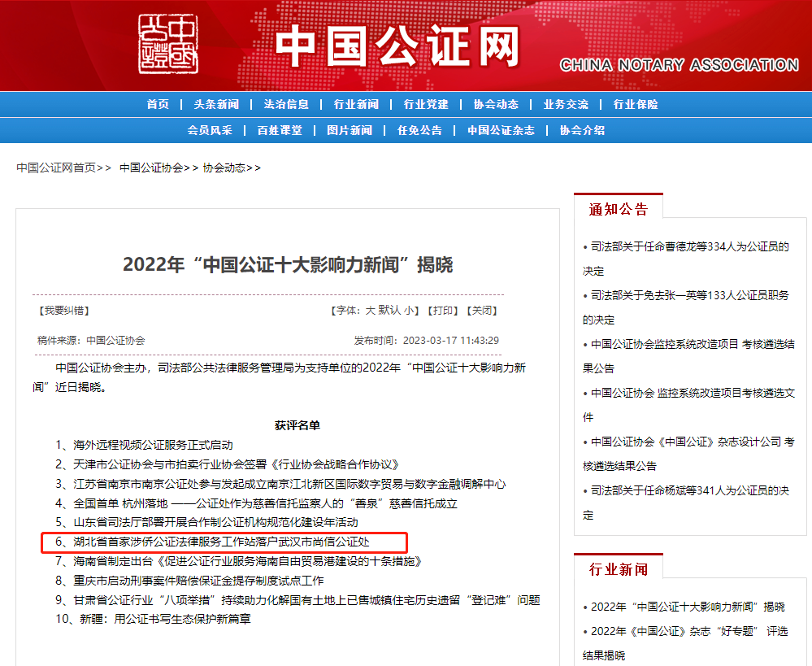
Task: Open 会员风采 in second nav row
Action: (210, 130)
